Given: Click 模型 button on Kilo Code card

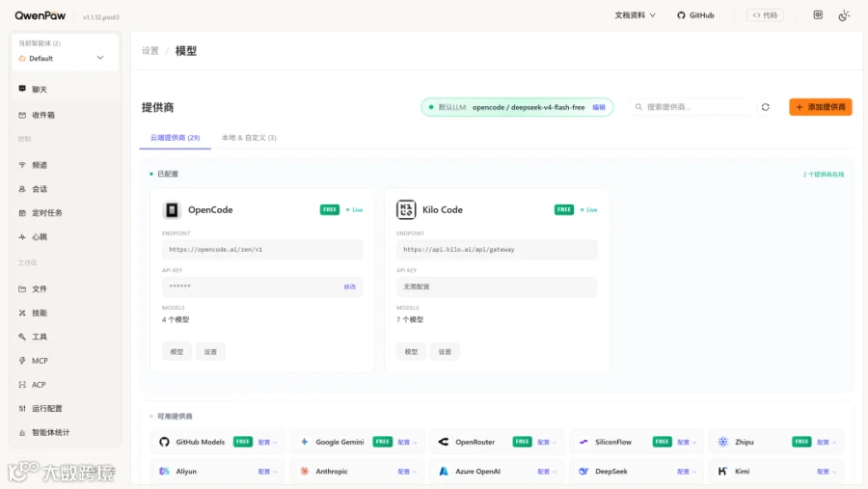Looking at the screenshot, I should pos(411,352).
